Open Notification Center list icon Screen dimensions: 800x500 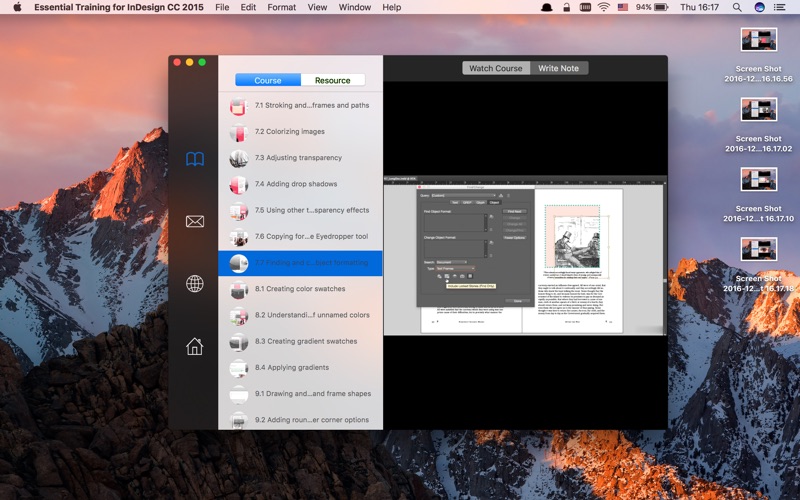780,7
